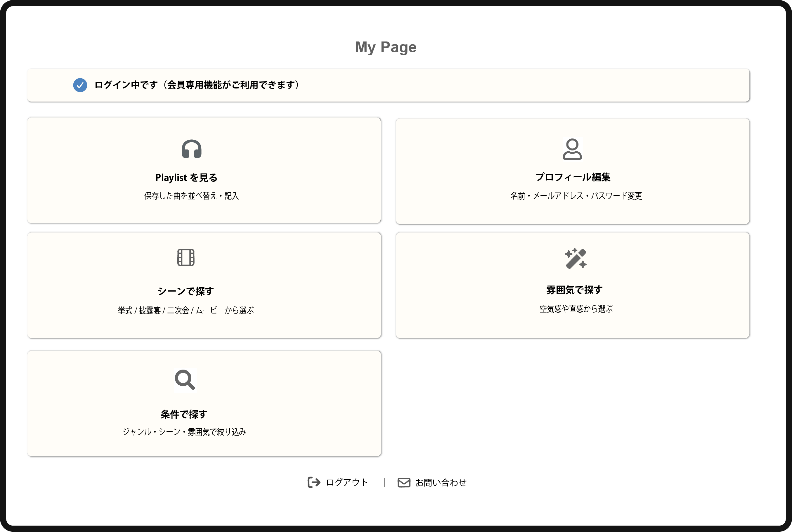Click the envelope contact icon
The height and width of the screenshot is (532, 792).
[404, 482]
